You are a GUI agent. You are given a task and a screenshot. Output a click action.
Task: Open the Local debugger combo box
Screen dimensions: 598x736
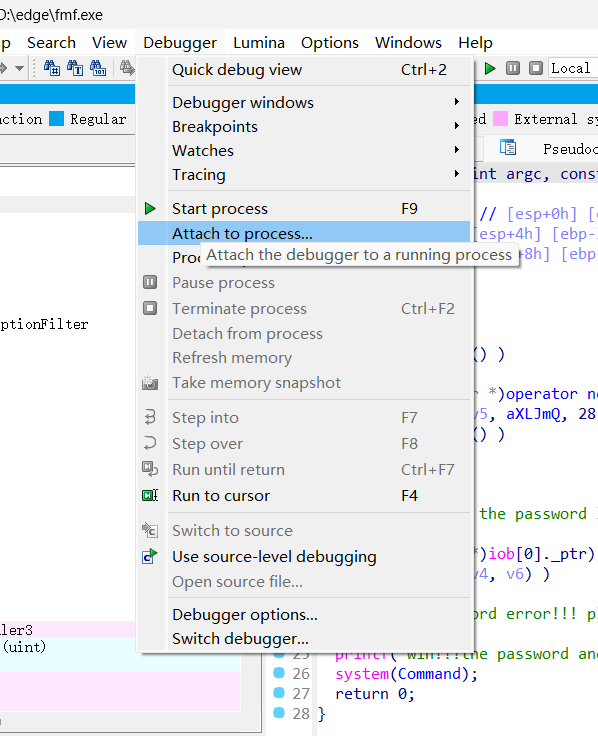(573, 69)
